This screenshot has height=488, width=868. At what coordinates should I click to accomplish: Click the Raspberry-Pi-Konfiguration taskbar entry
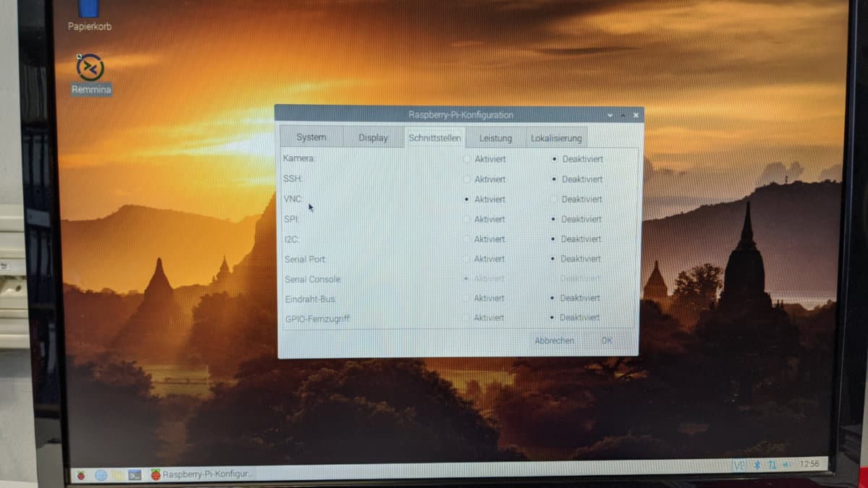coord(201,474)
